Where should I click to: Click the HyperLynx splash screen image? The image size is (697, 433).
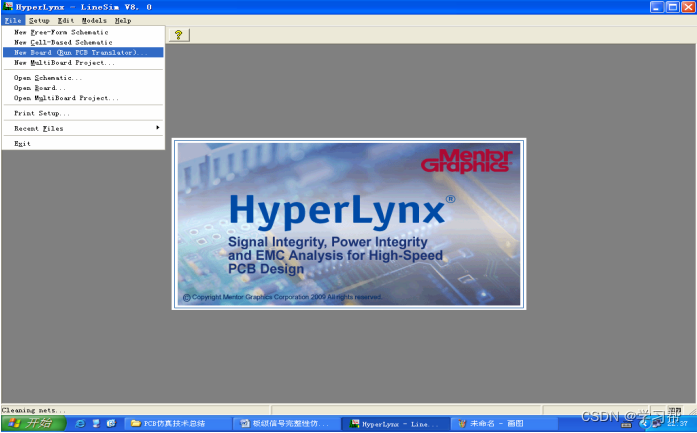(349, 224)
